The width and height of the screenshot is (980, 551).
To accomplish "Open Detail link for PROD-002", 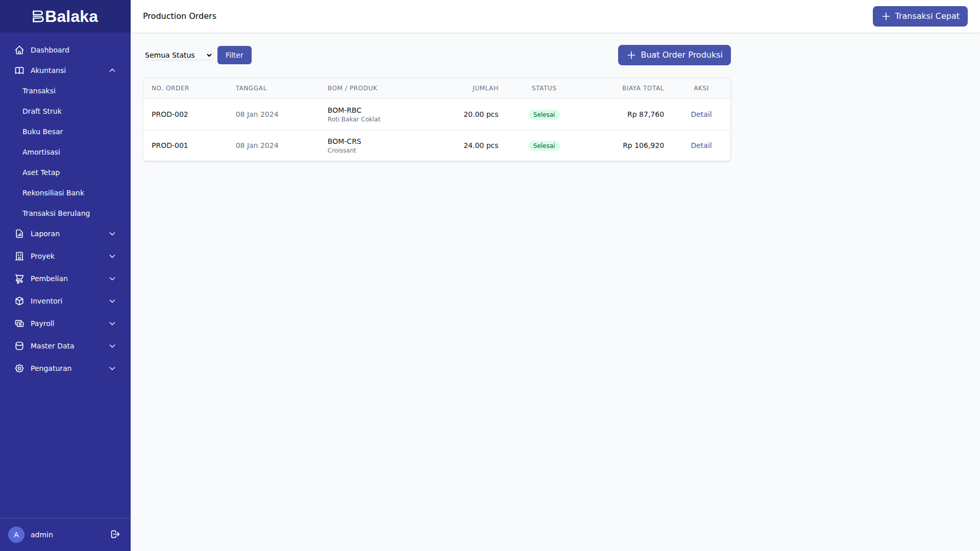I will pos(701,114).
